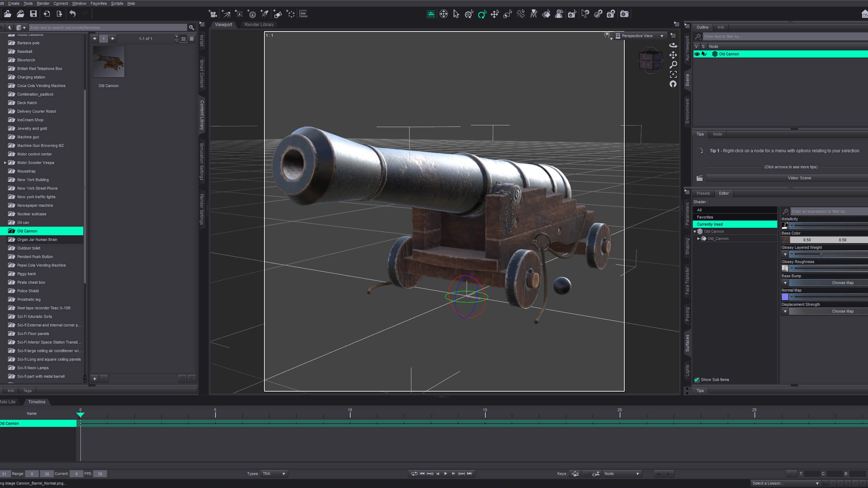This screenshot has width=868, height=488.
Task: Toggle grid thumbnail view in Content Library
Action: click(183, 39)
